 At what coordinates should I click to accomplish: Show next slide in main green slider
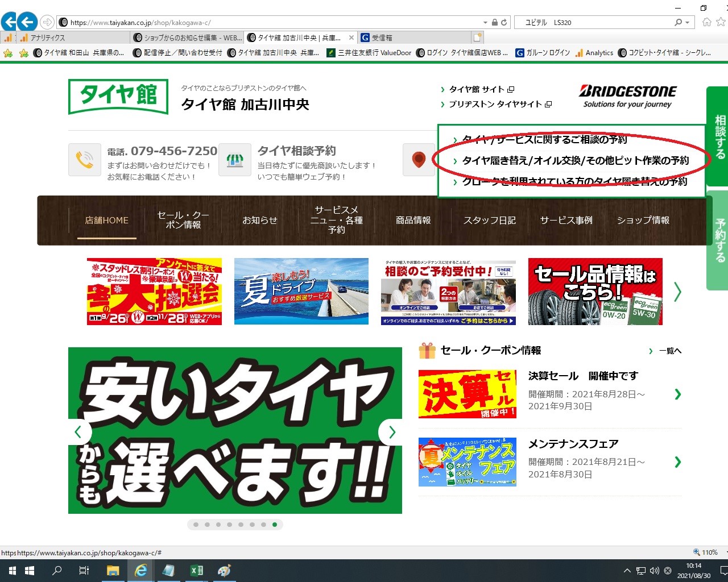click(x=391, y=432)
